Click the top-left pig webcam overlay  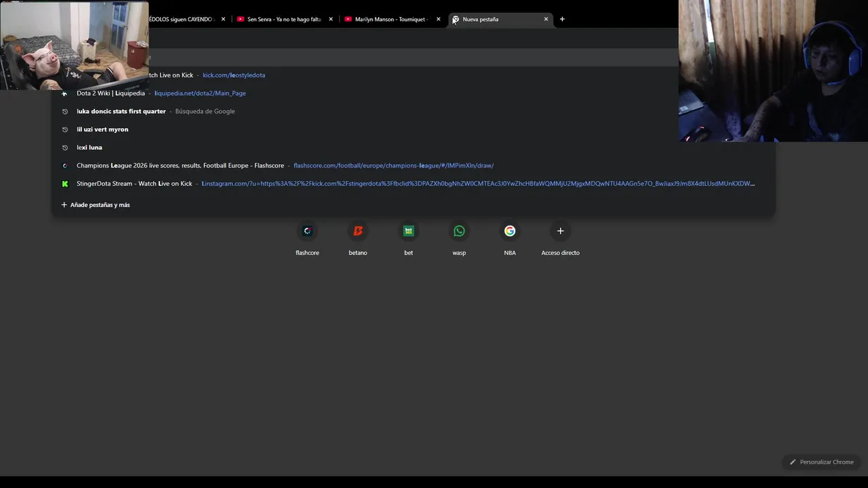click(x=74, y=45)
